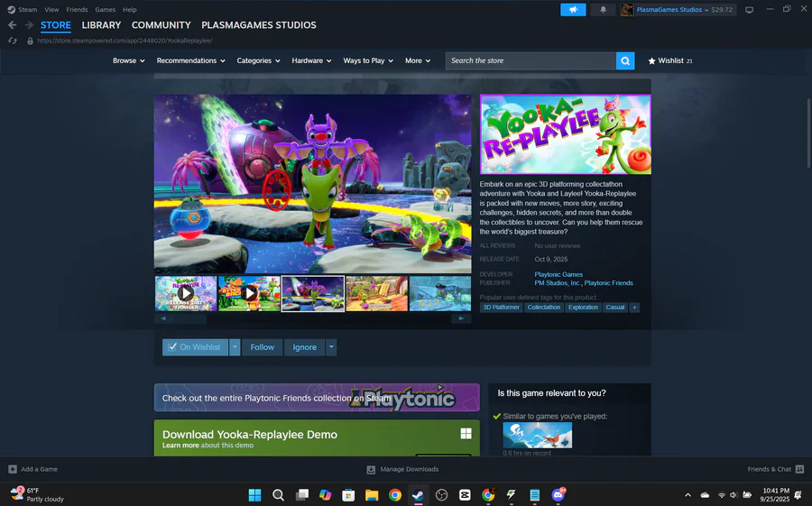Select the Collectathon tag
The height and width of the screenshot is (506, 812).
coord(544,308)
